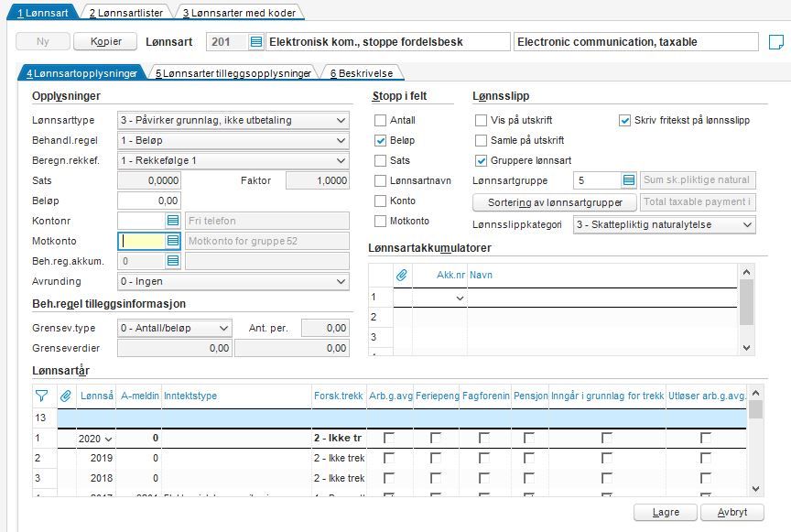Viewport: 791px width, 532px height.
Task: Click Sortering av lønnsartgrupper button
Action: pyautogui.click(x=555, y=202)
